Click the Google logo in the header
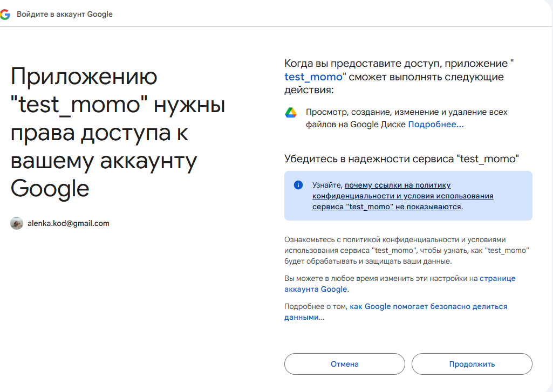Screen dimensions: 553x392 [x=5, y=14]
